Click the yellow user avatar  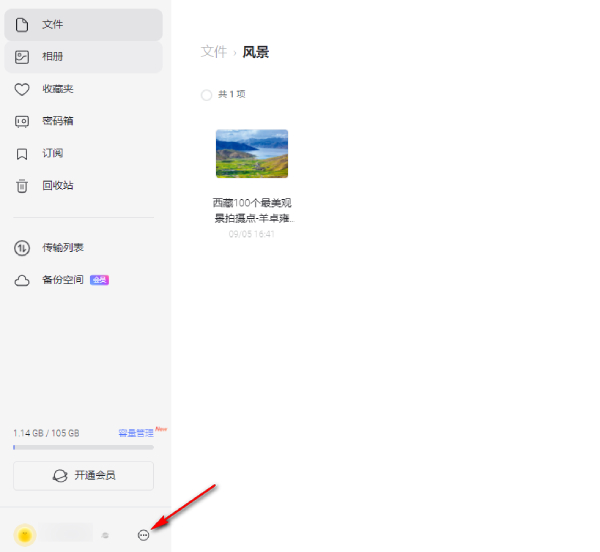(x=25, y=536)
